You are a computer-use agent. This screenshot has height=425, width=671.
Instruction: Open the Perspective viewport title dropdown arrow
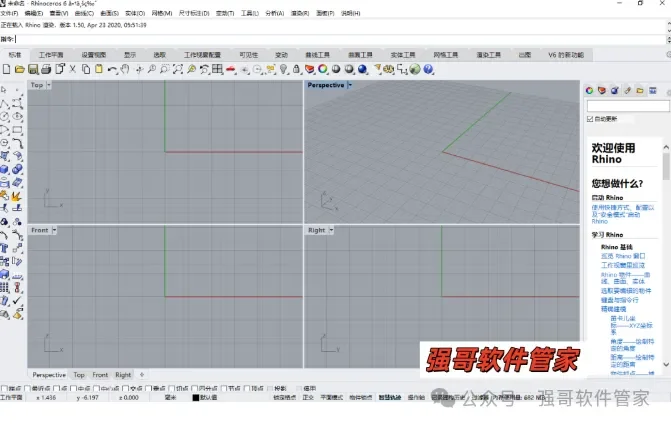point(350,85)
